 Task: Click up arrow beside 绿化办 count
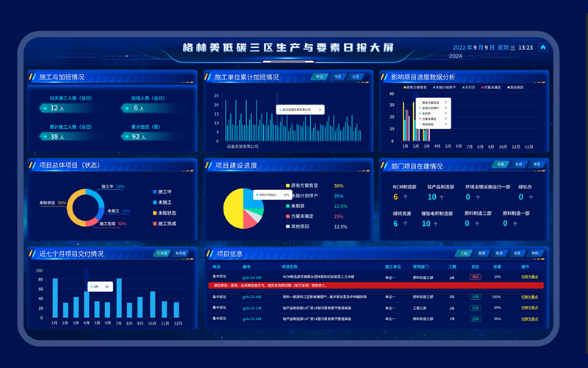point(531,197)
